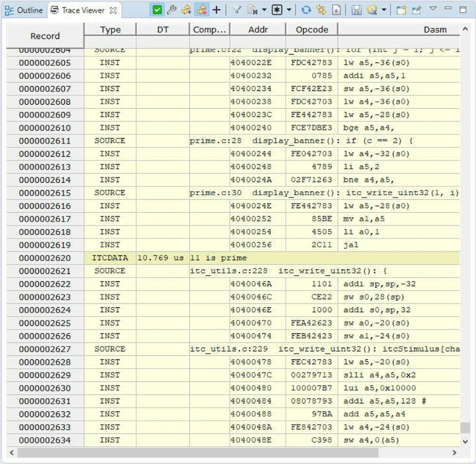The width and height of the screenshot is (476, 464).
Task: Click the save floppy disk icon
Action: [x=356, y=10]
